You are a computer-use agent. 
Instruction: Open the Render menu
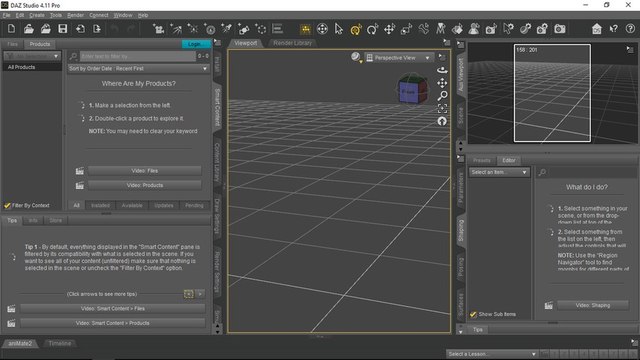(x=75, y=15)
